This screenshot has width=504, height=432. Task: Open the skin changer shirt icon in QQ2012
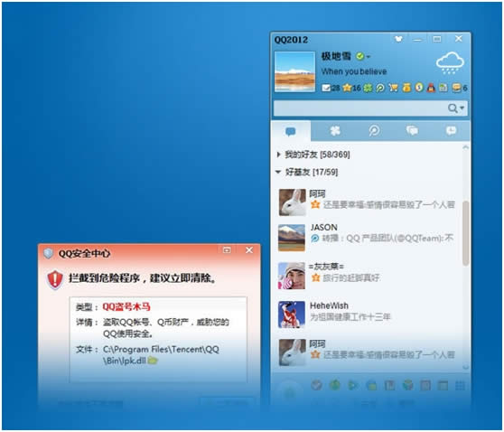tap(398, 39)
